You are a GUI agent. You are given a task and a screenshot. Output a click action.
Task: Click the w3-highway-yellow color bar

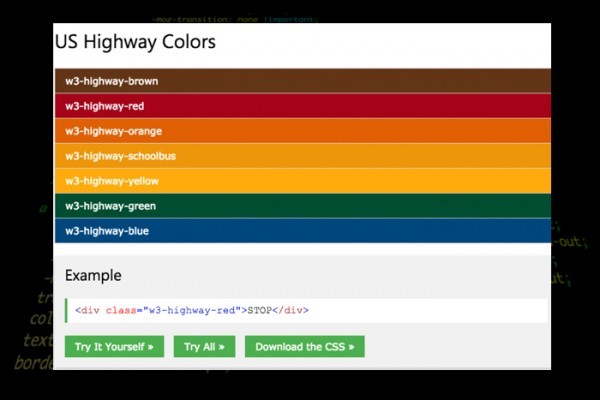(x=303, y=181)
